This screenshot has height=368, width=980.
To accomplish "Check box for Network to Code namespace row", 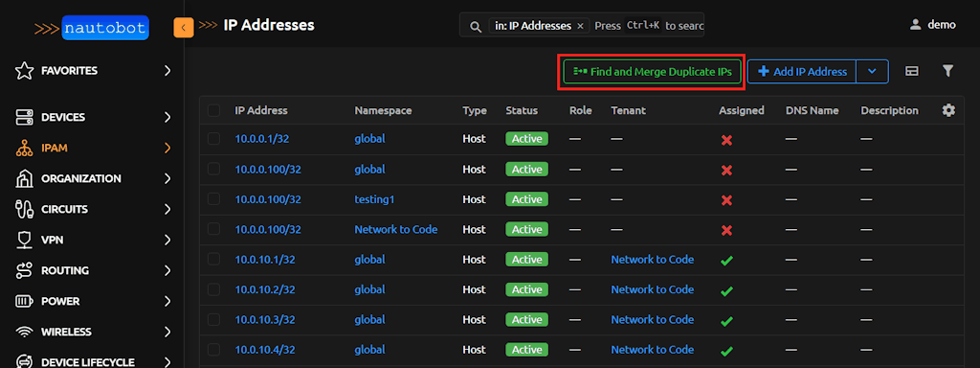I will [x=213, y=229].
